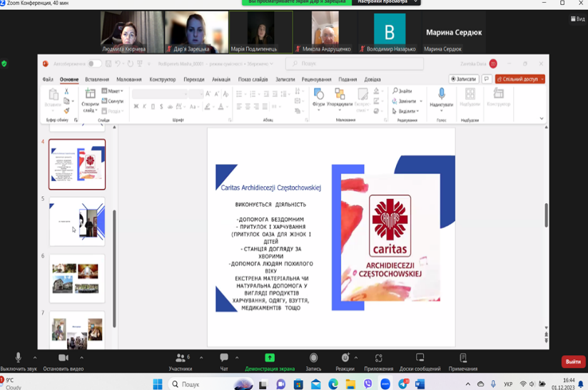Mute the microphone in Zoom

pos(18,358)
